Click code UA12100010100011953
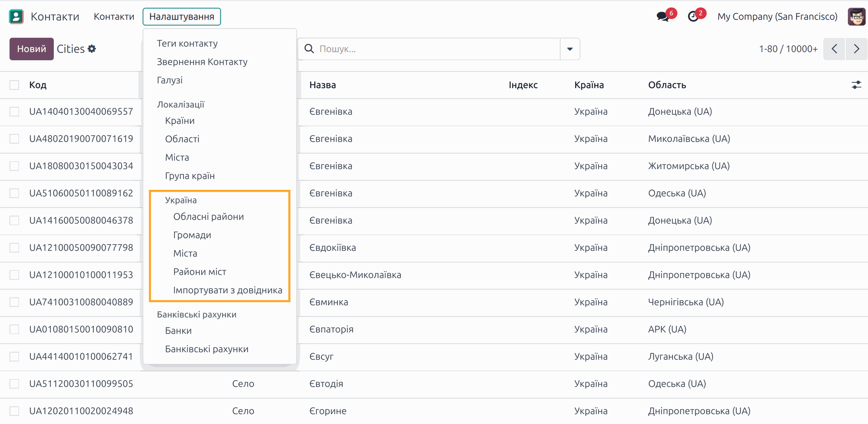Image resolution: width=868 pixels, height=424 pixels. click(x=81, y=275)
